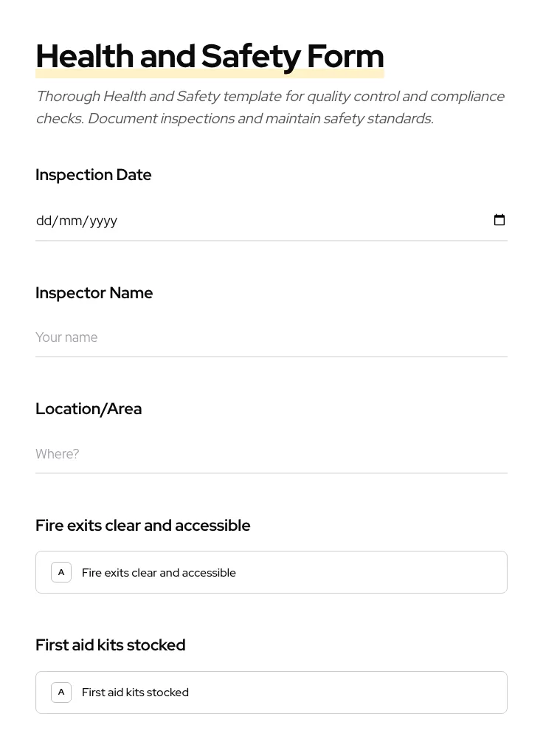Click the Location/Area section heading
543x756 pixels.
coord(89,408)
